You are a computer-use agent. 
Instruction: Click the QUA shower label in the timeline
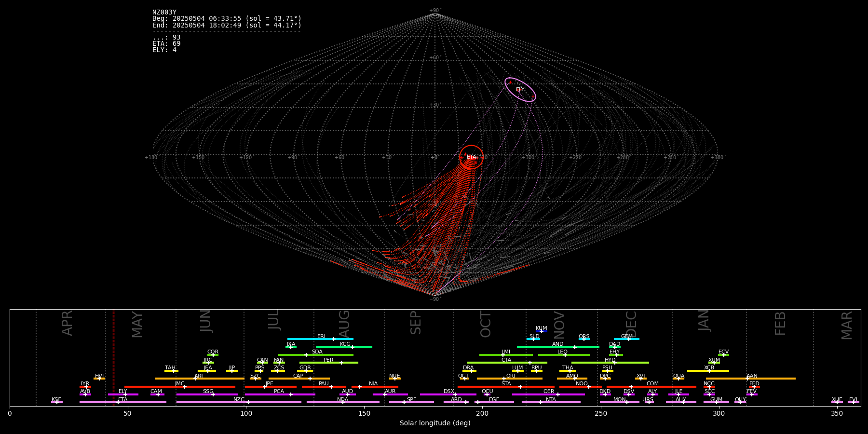pos(678,376)
